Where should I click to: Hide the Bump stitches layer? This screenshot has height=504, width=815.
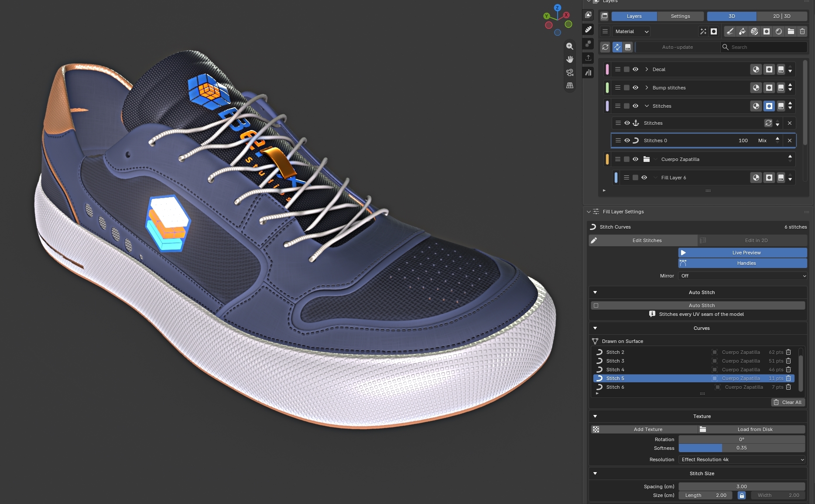tap(636, 88)
